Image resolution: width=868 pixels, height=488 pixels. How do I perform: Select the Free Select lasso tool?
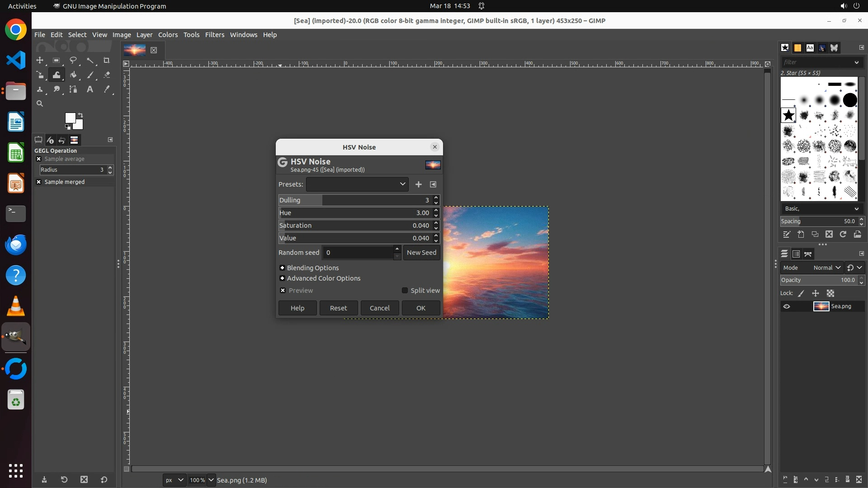[73, 61]
